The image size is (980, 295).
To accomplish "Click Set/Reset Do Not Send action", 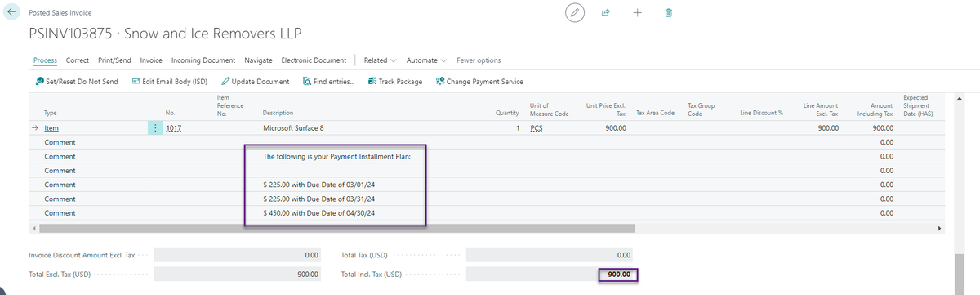I will pyautogui.click(x=77, y=82).
